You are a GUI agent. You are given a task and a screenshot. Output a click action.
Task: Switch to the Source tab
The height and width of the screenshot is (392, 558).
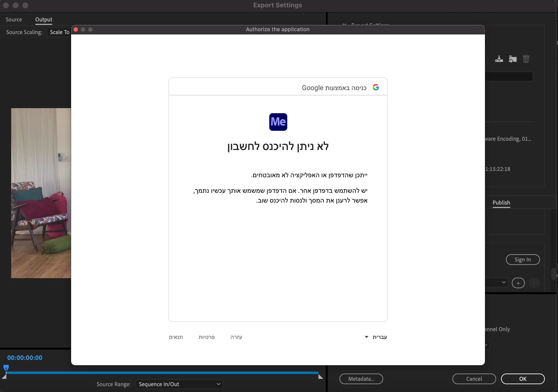[14, 19]
